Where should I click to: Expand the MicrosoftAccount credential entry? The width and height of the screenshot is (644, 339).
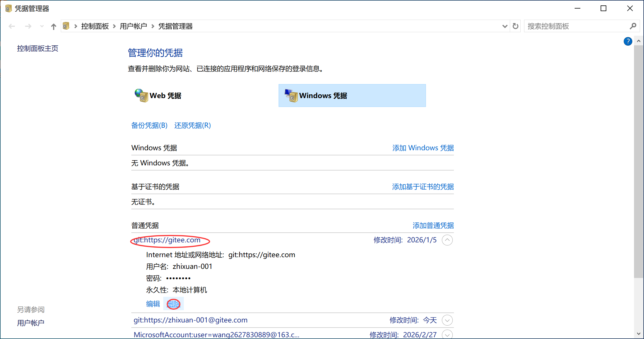[x=447, y=334]
